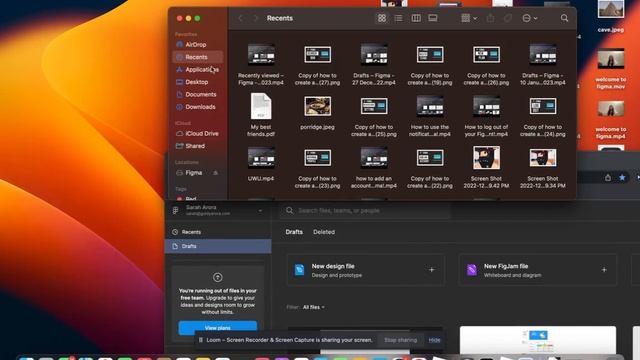640x360 pixels.
Task: Select Figma location in Finder sidebar
Action: coord(193,173)
